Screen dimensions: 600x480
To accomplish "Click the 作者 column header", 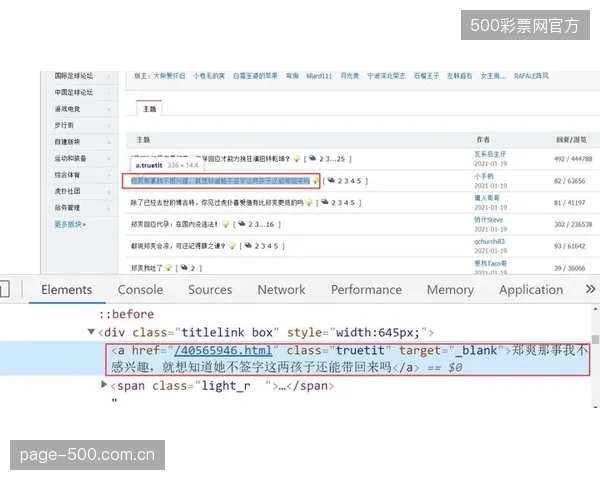I will click(483, 139).
